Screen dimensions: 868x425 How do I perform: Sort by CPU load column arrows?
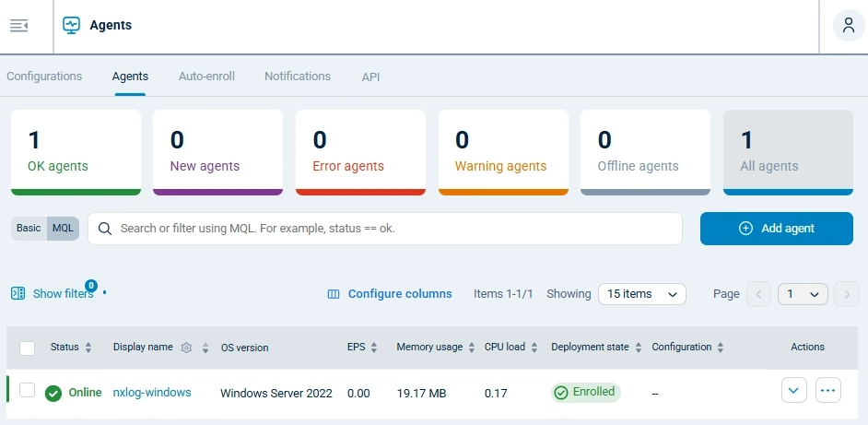click(534, 348)
